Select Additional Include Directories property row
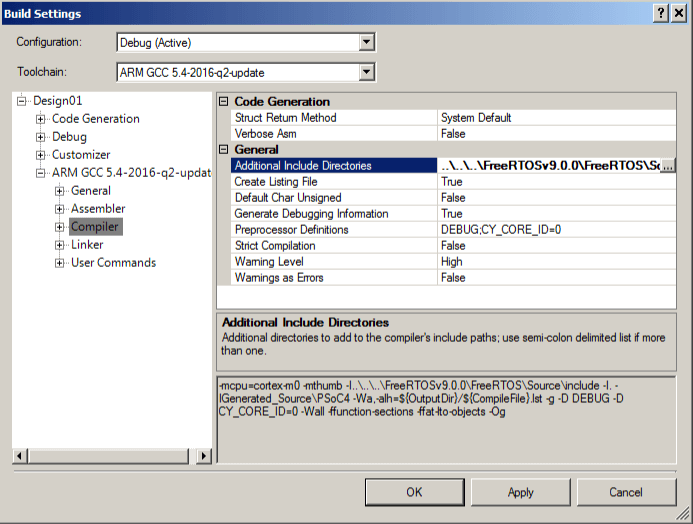693x524 pixels. (334, 166)
